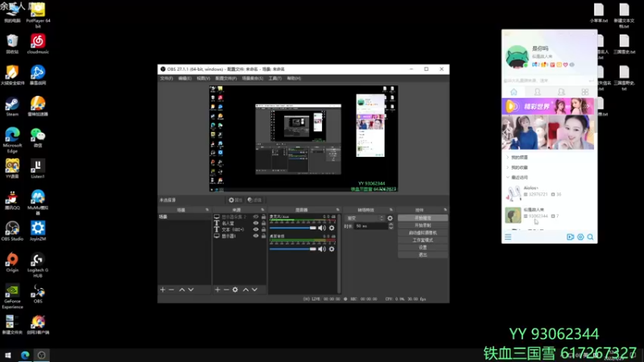Toggle lock on first display capture source
644x362 pixels.
pos(264,216)
